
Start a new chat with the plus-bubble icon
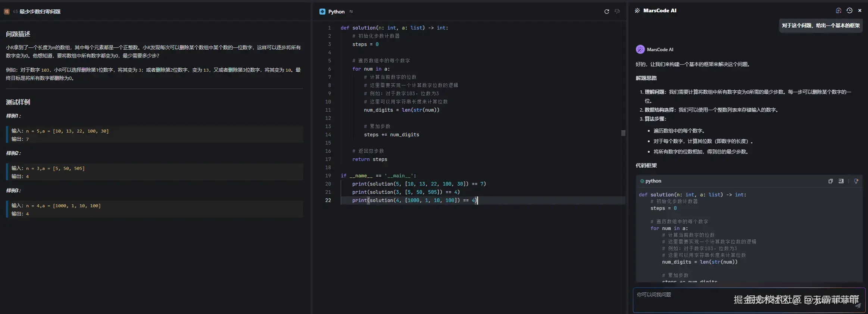tap(839, 10)
